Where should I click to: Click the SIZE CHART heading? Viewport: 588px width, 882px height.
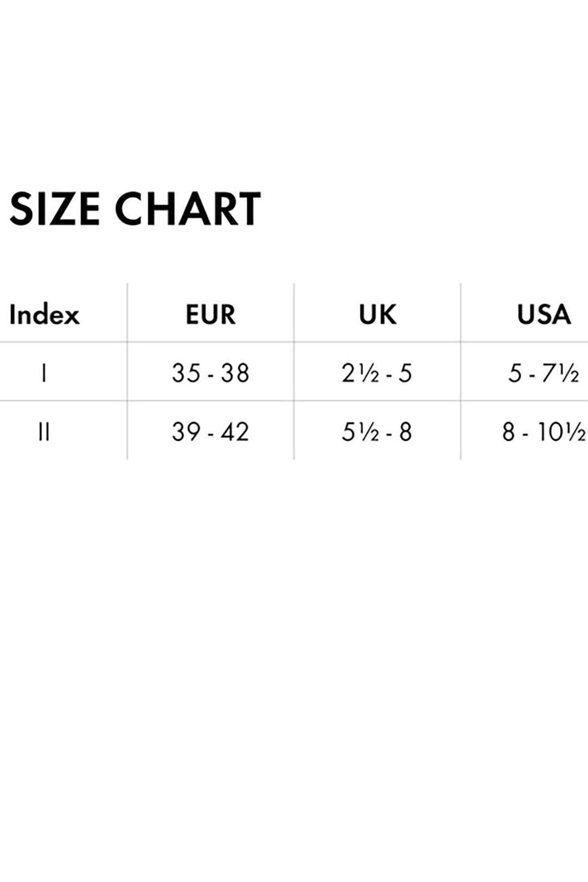pos(135,209)
